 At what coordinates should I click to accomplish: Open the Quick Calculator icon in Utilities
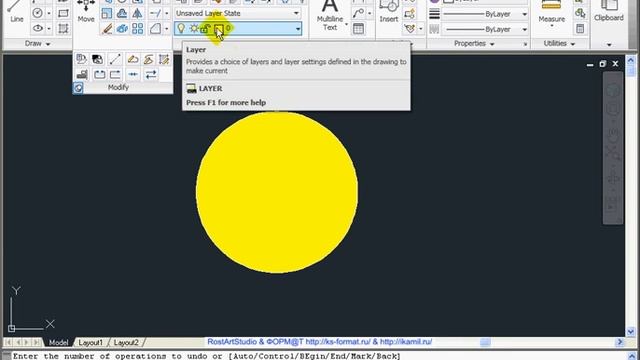point(580,29)
